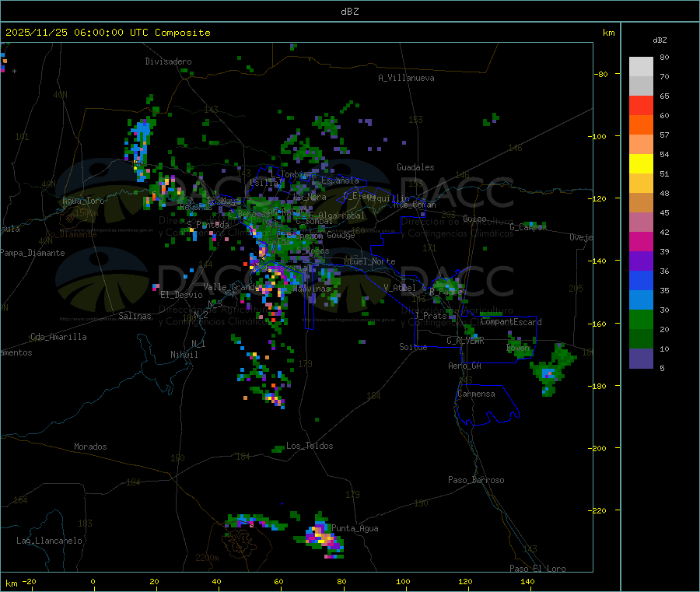Viewport: 700px width, 592px height.
Task: Click the dBZ title at top
Action: 349,12
